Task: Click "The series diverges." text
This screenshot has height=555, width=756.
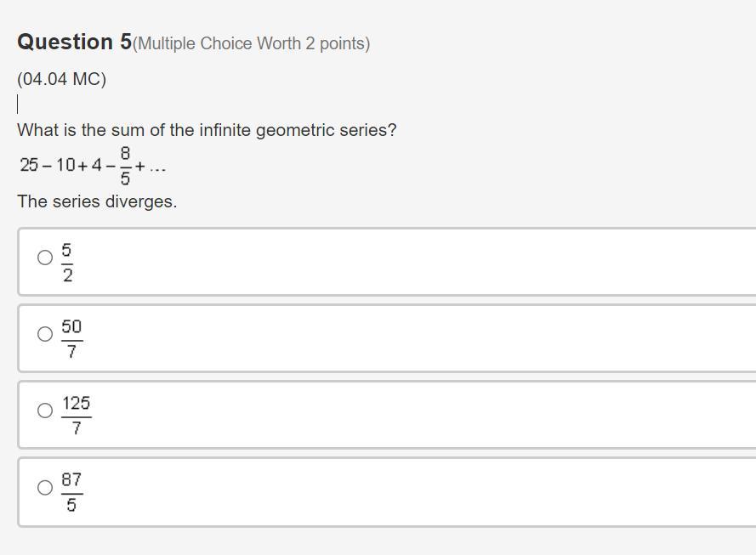Action: (97, 201)
